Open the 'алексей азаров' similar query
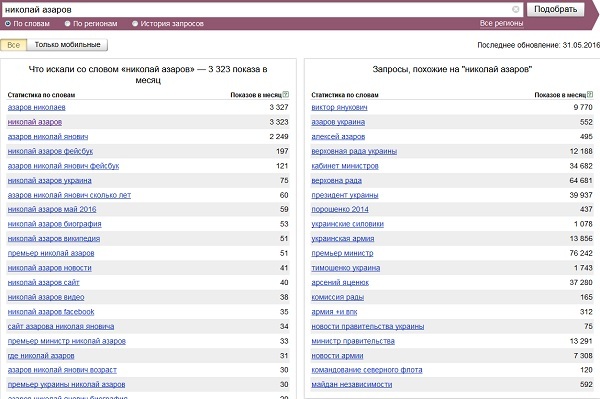The height and width of the screenshot is (399, 600). pyautogui.click(x=338, y=137)
